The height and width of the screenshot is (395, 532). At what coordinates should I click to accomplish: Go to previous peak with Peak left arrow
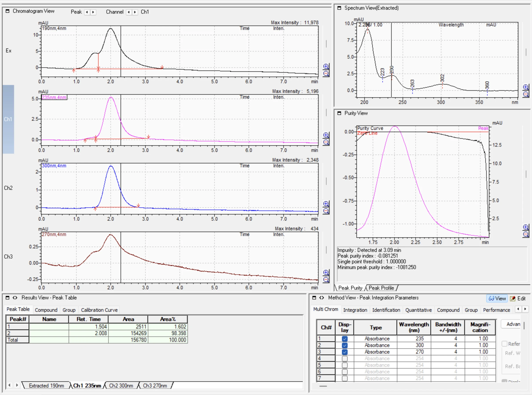coord(87,12)
